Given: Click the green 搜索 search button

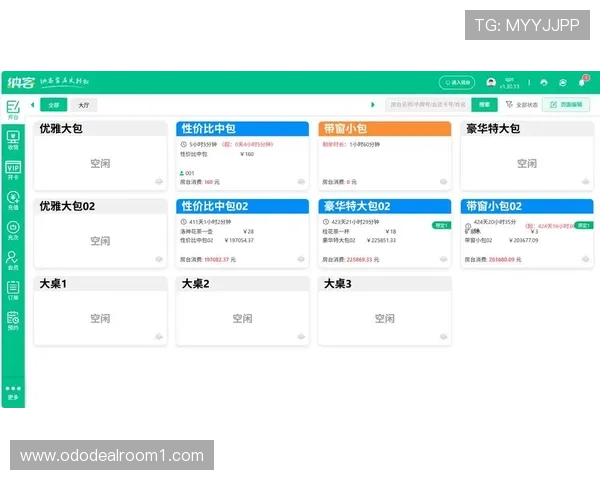Looking at the screenshot, I should (484, 104).
